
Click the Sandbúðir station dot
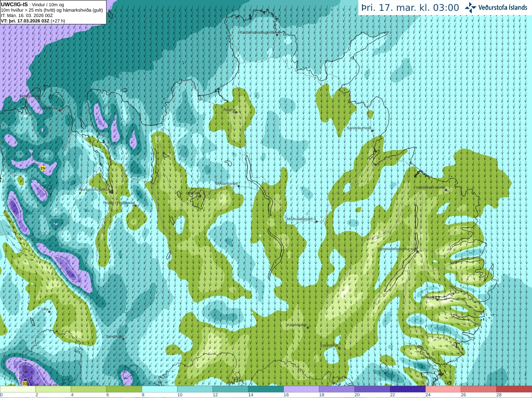coord(123,339)
